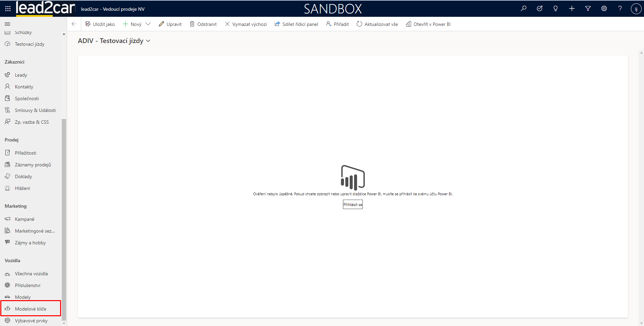The height and width of the screenshot is (326, 644).
Task: Click Uložit jako in the toolbar
Action: [100, 24]
